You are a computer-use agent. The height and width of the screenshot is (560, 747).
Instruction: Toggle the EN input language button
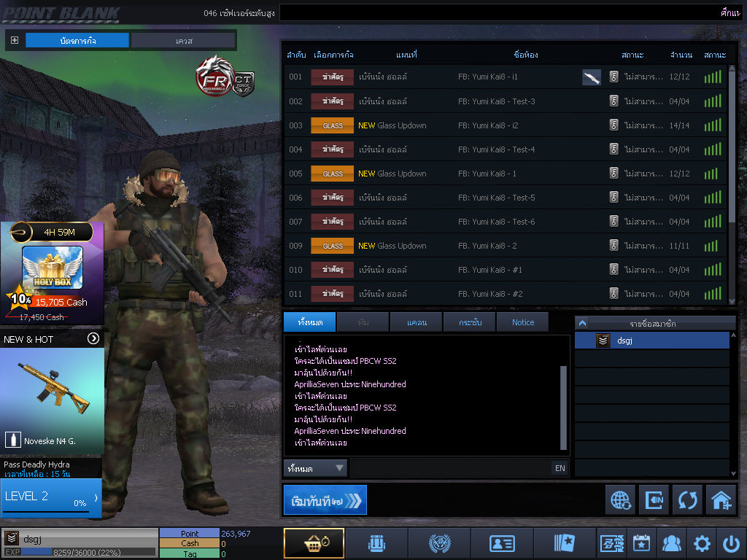click(560, 468)
